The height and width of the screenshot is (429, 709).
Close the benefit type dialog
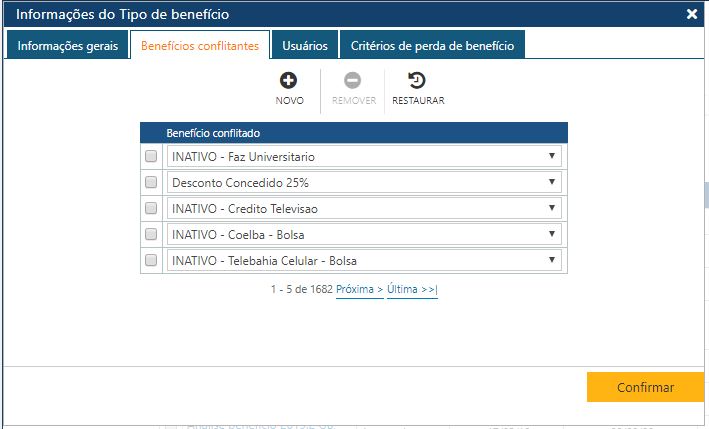pos(692,14)
